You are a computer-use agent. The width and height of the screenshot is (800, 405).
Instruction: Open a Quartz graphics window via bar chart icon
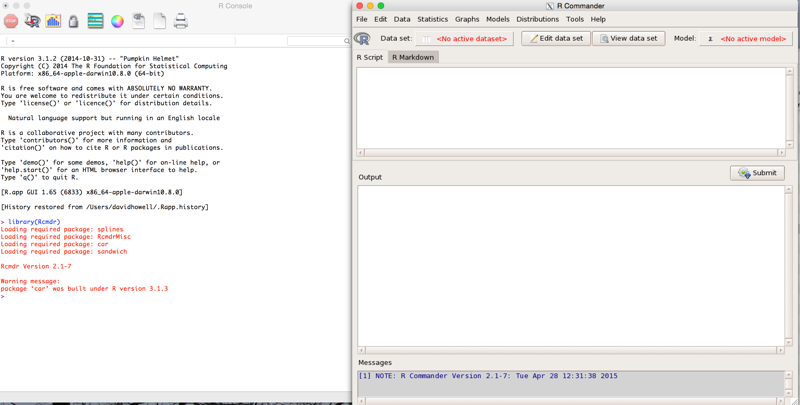click(x=53, y=21)
